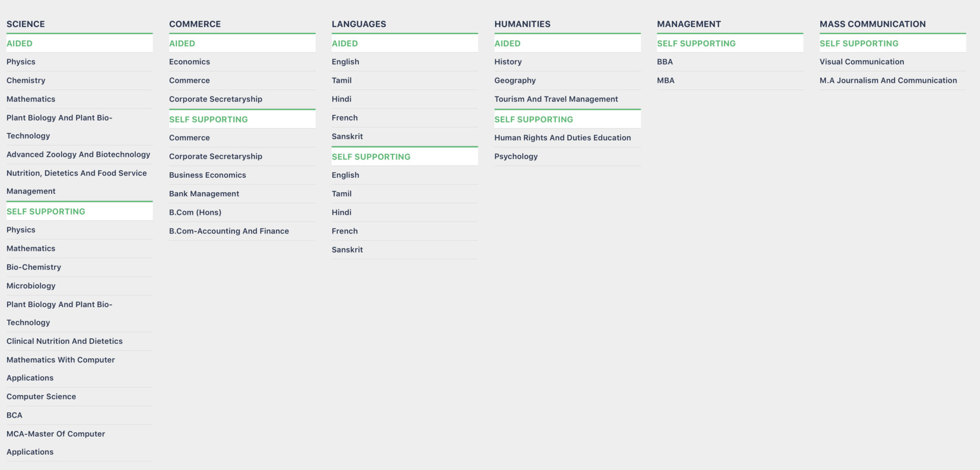Select SELF SUPPORTING heading under Languages
980x470 pixels.
(x=371, y=157)
